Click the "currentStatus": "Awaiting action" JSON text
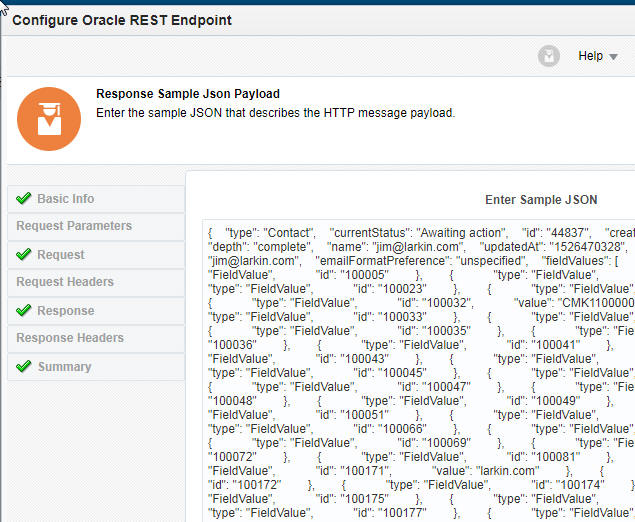Image resolution: width=635 pixels, height=522 pixels. click(x=418, y=233)
